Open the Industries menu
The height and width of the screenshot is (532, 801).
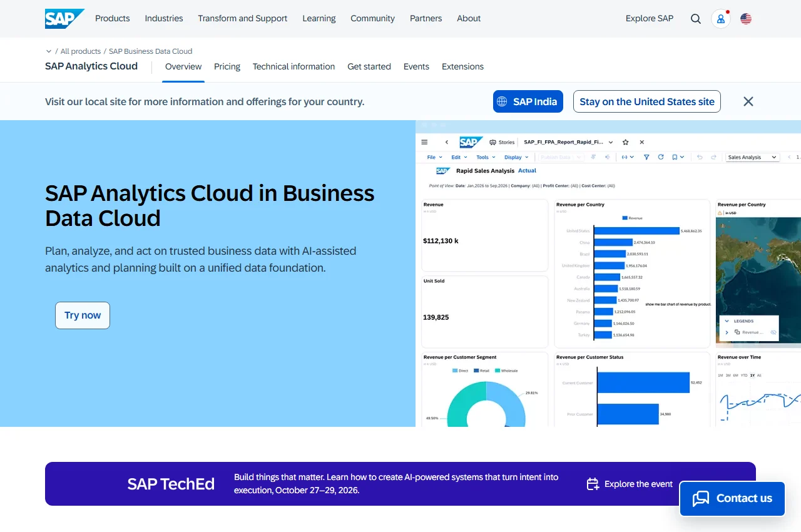[164, 19]
